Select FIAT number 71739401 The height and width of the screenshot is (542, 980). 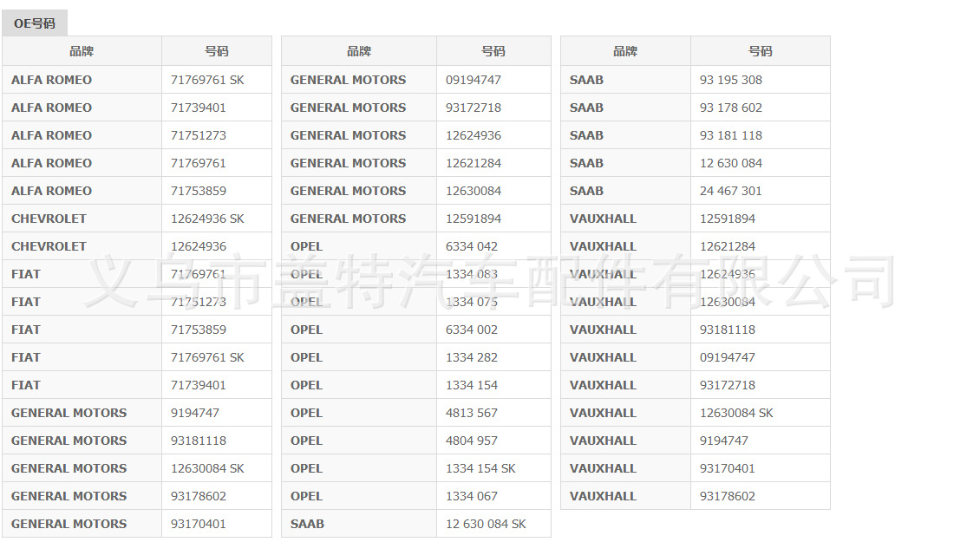[x=198, y=385]
